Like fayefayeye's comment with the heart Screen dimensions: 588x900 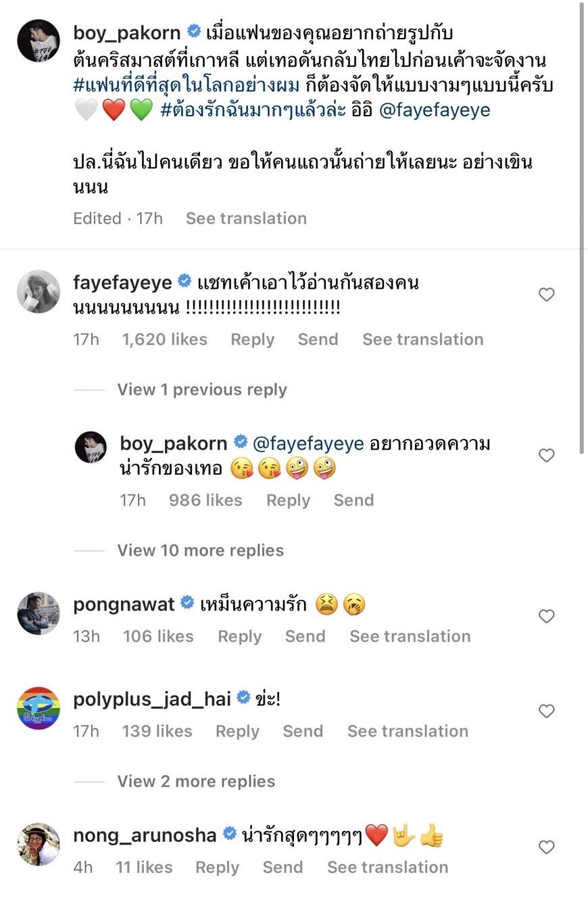pos(546,294)
